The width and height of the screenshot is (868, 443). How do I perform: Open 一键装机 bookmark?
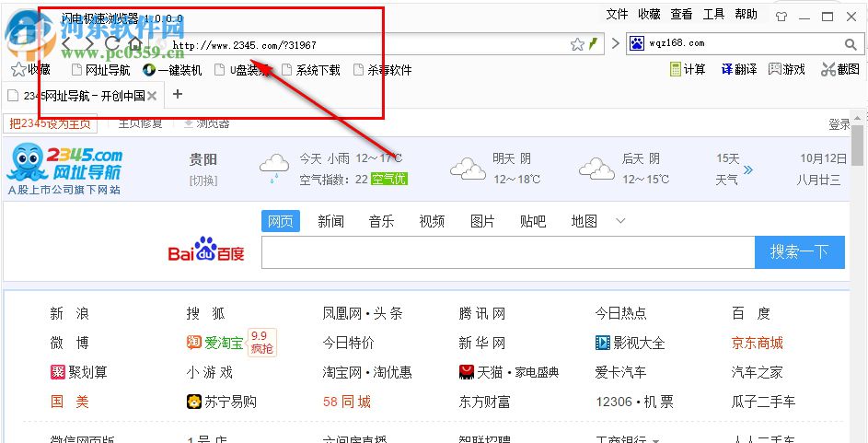click(x=172, y=70)
